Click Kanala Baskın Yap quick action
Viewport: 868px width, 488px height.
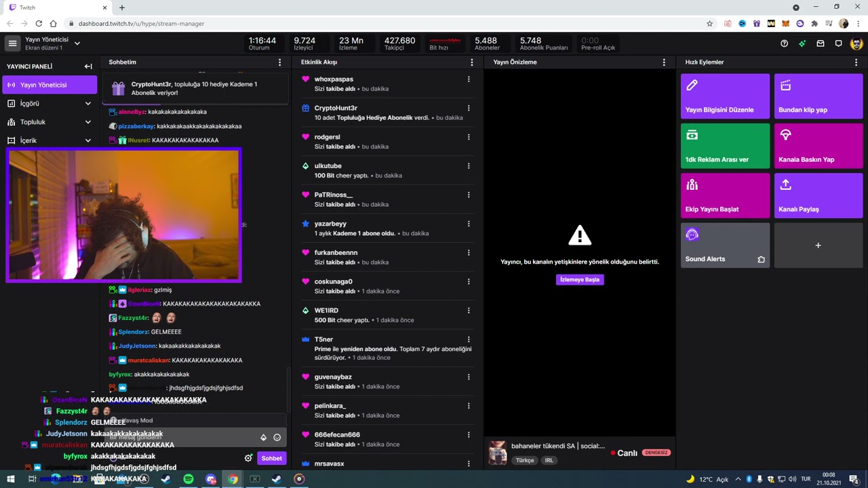[818, 146]
